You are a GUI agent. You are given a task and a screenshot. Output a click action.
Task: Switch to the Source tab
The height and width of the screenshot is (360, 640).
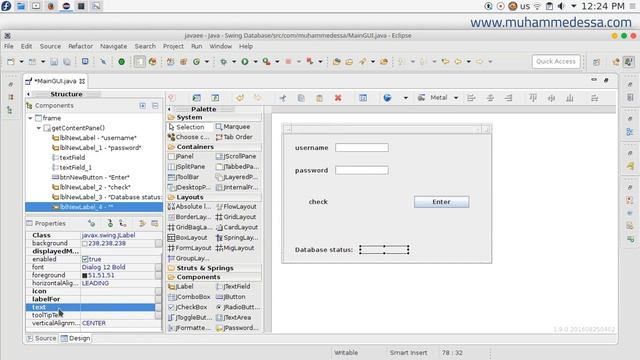point(41,338)
